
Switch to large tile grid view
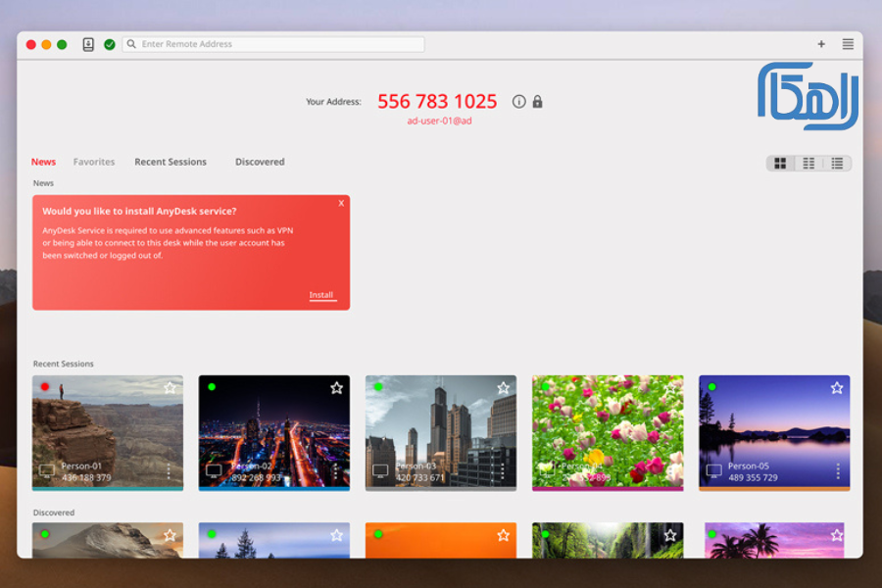[780, 164]
